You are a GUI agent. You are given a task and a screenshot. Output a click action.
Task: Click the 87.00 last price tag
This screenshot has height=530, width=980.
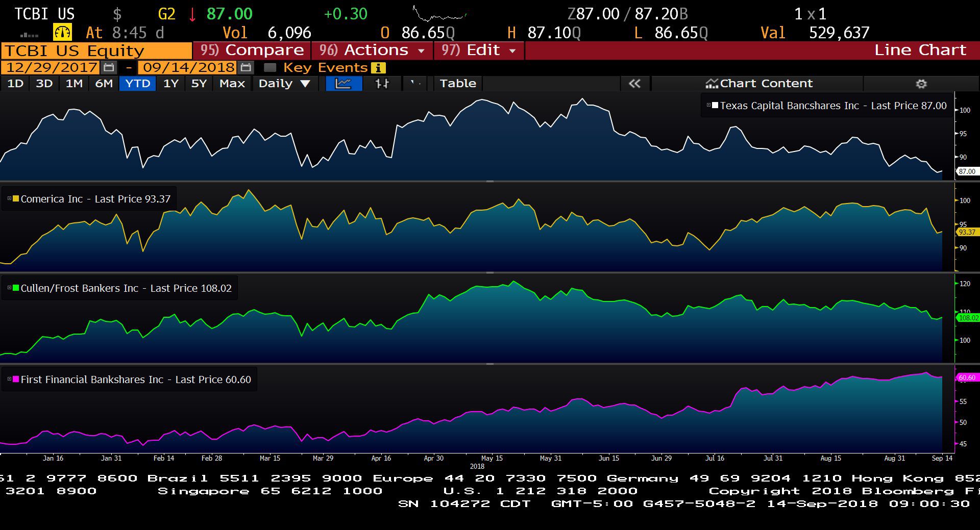tap(967, 171)
